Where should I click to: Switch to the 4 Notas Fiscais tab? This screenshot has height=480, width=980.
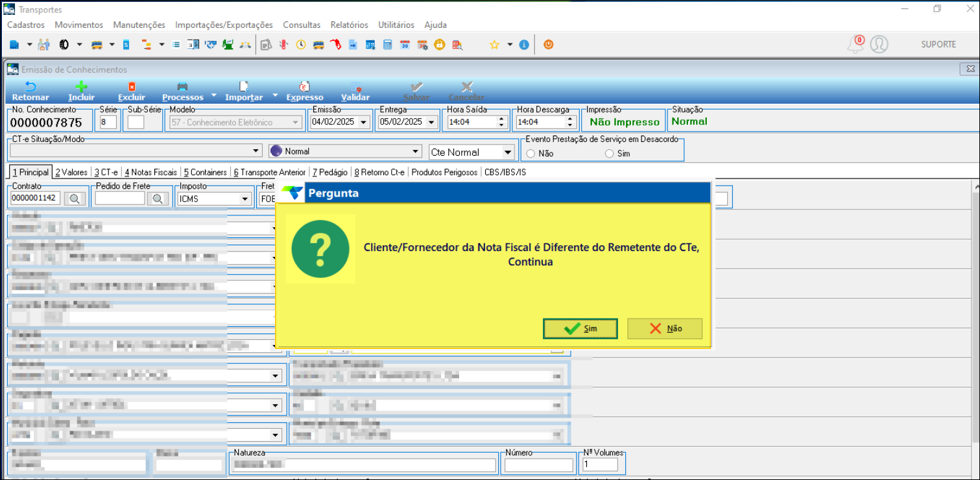coord(150,173)
